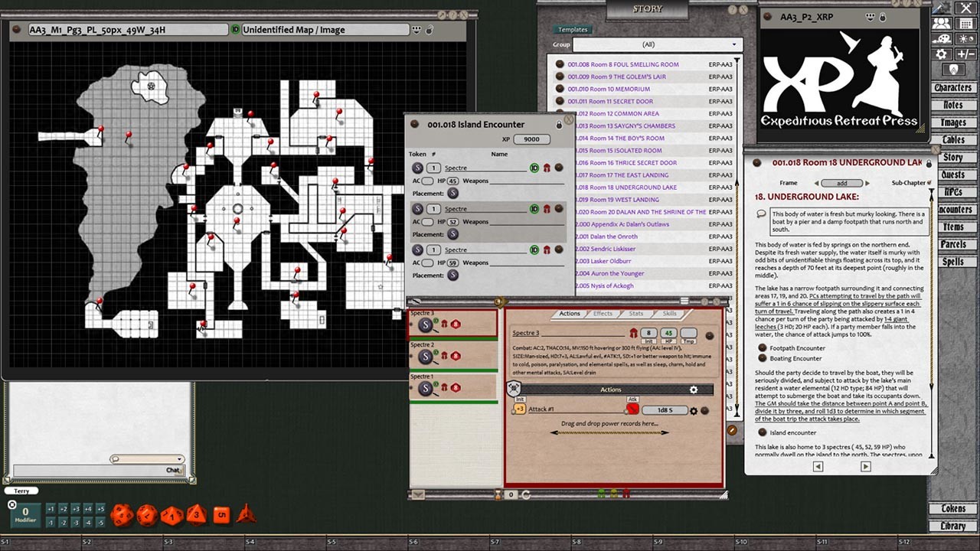
Task: Roll the orange d20 die in the dice tray
Action: pyautogui.click(x=122, y=514)
